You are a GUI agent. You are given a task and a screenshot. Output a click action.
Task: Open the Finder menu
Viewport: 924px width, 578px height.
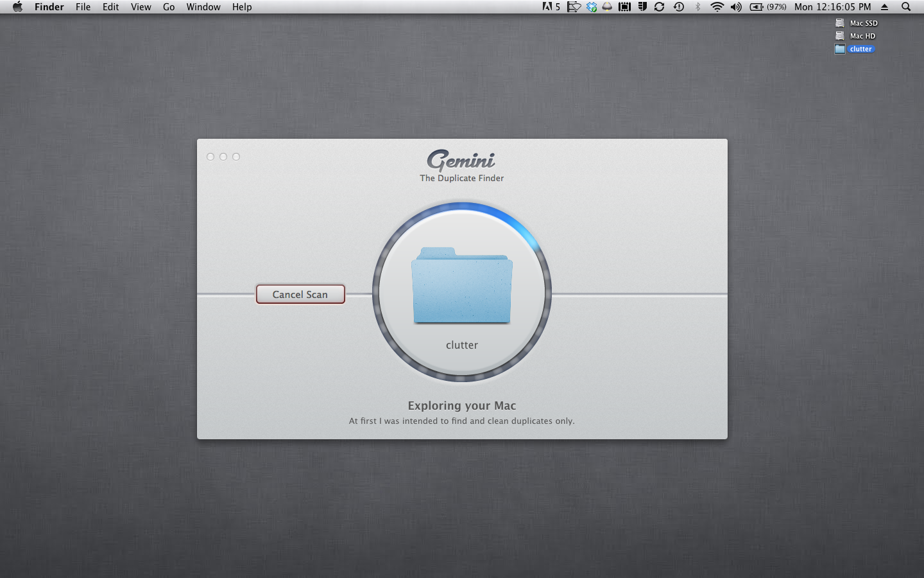click(x=49, y=7)
